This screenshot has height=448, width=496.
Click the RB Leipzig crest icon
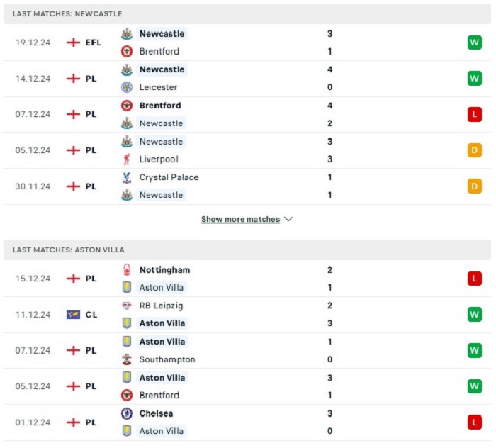(127, 306)
